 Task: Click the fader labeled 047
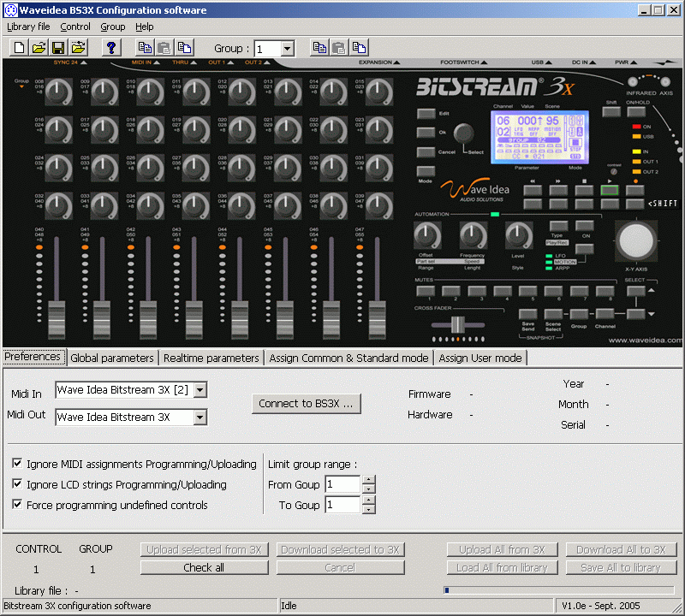coord(377,320)
